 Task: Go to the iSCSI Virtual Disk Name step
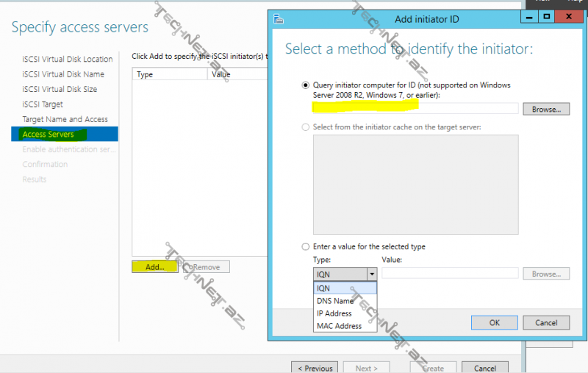(x=63, y=74)
